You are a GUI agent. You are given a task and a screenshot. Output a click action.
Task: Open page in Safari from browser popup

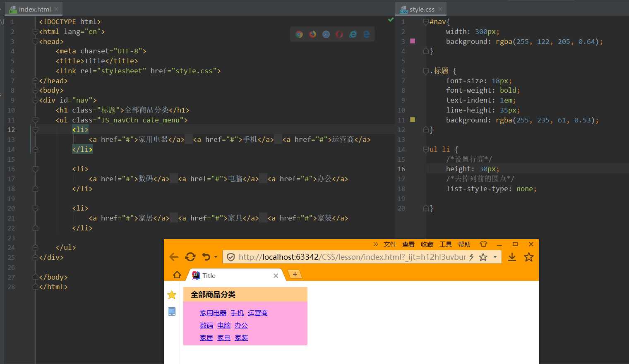coord(326,34)
